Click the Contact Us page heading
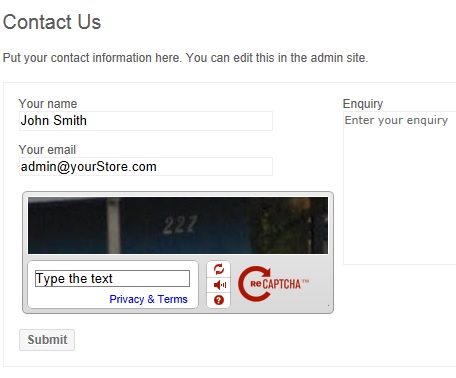 tap(52, 22)
